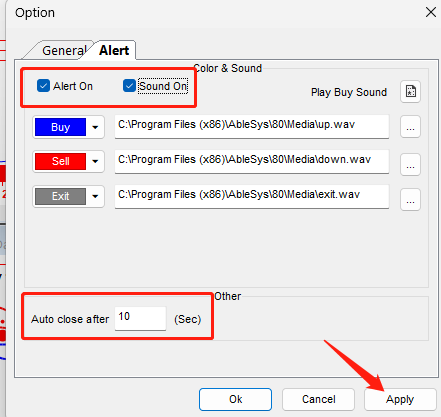The image size is (441, 417).
Task: Click the Apply button
Action: (x=400, y=399)
